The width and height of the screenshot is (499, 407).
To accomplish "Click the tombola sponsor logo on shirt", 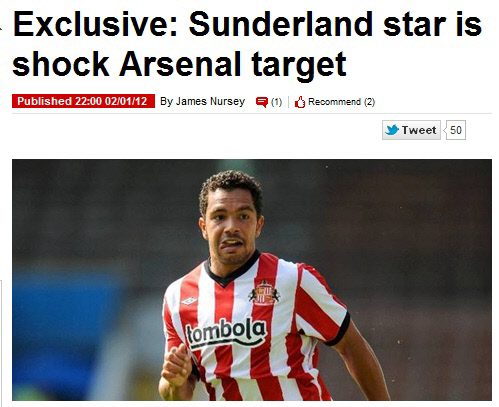I will pos(226,333).
